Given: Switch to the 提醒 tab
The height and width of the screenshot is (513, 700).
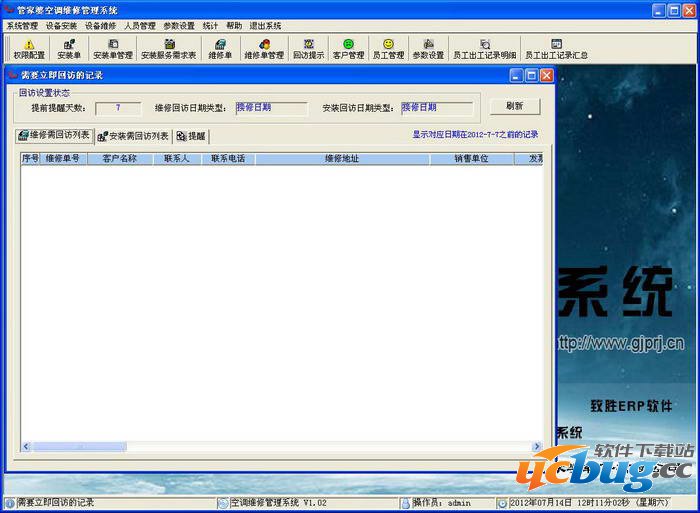Looking at the screenshot, I should 191,136.
